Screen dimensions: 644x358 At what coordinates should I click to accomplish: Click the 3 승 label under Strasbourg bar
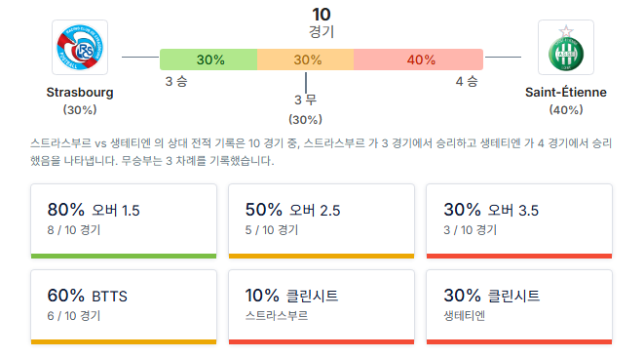coord(176,81)
